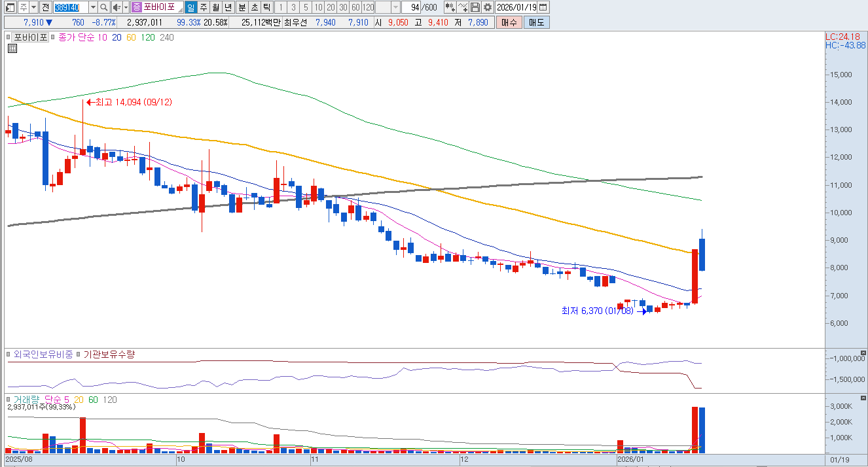Click the save chart floppy icon
Image resolution: width=868 pixels, height=467 pixels.
(475, 7)
